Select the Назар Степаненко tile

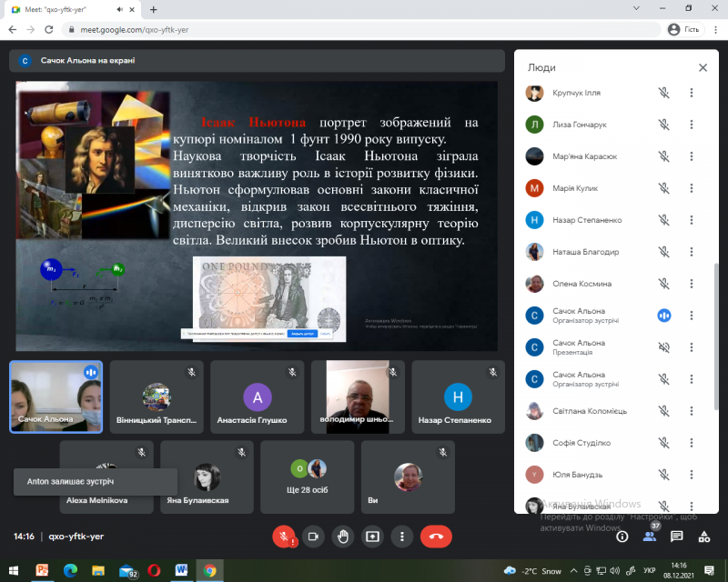pos(459,396)
